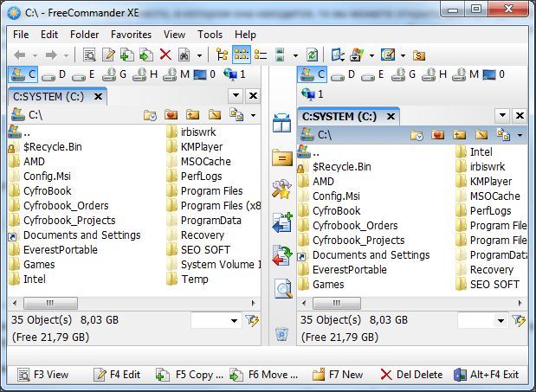The height and width of the screenshot is (392, 536).
Task: Click the tools and star favorites icon
Action: (x=281, y=189)
